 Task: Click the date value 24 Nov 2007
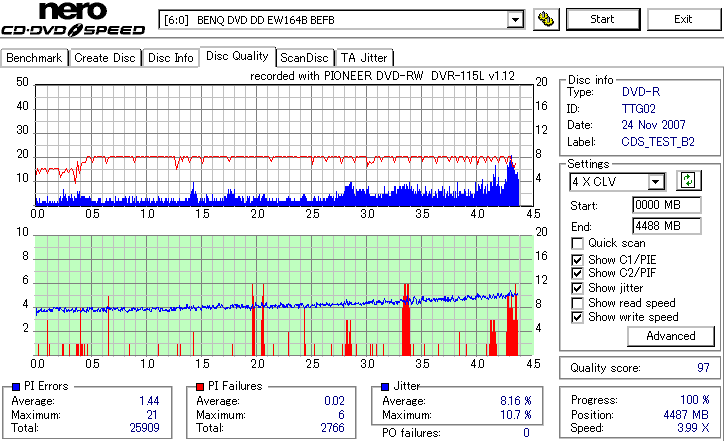653,125
